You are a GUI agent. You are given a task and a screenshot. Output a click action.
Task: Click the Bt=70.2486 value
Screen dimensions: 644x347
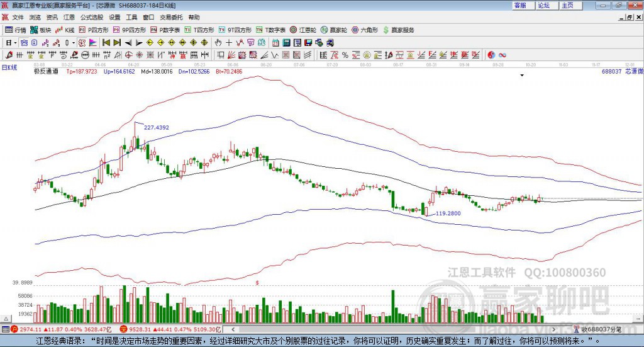(229, 72)
